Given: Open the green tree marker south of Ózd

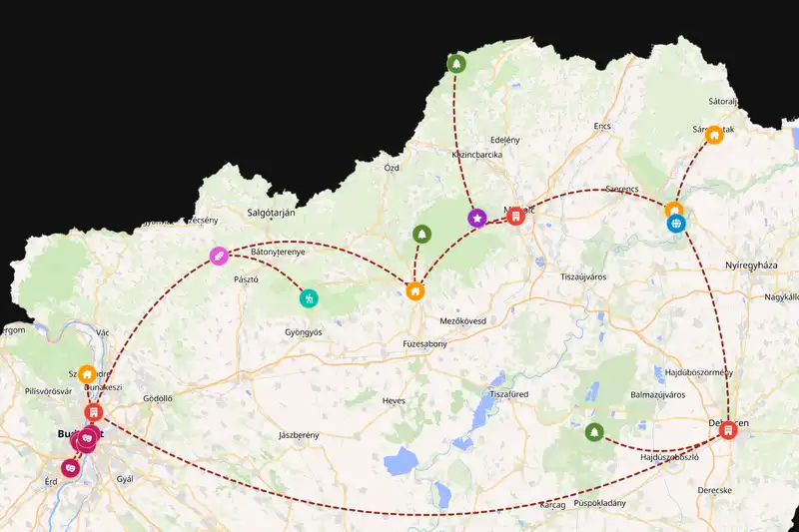Looking at the screenshot, I should click(421, 235).
